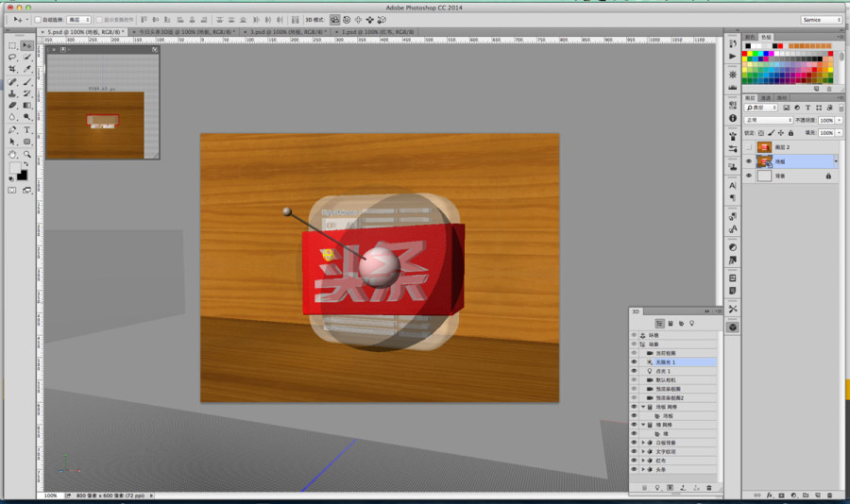Click the 3D scale mode icon

(382, 20)
